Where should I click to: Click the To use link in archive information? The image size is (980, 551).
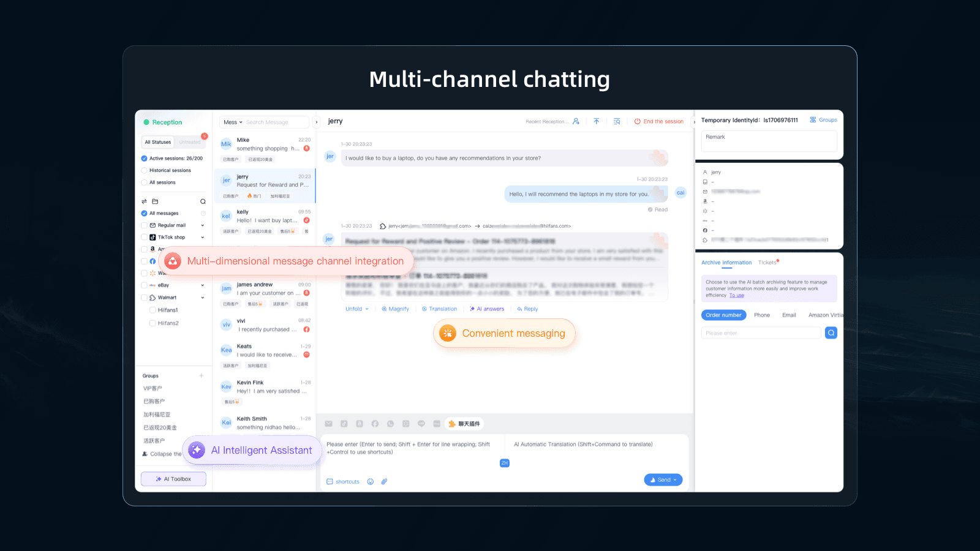tap(736, 295)
